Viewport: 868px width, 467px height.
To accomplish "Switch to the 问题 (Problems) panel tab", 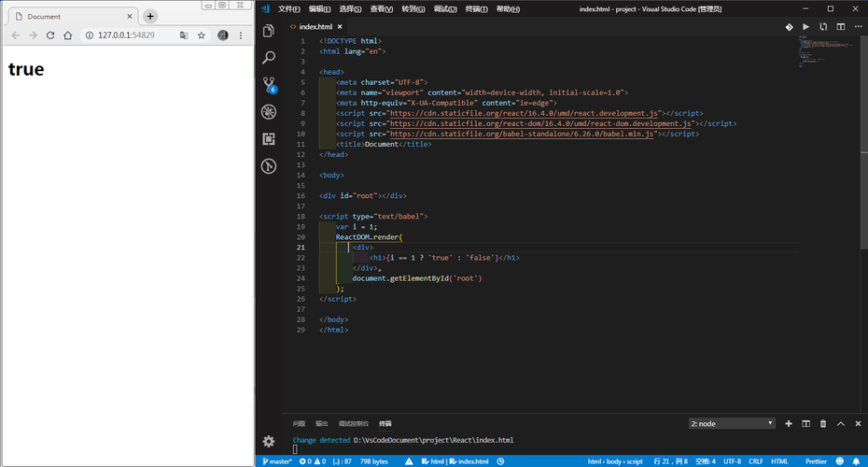I will click(x=299, y=424).
